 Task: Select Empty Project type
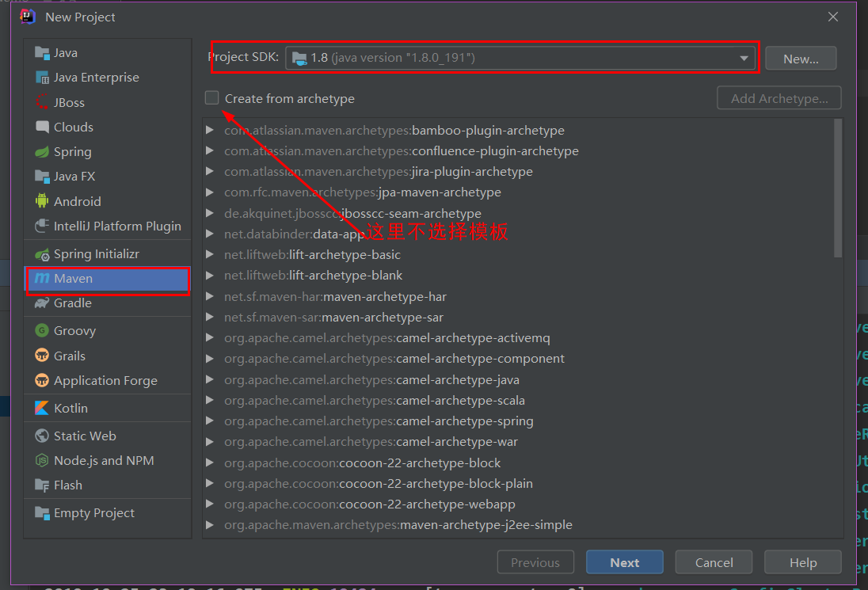coord(108,513)
